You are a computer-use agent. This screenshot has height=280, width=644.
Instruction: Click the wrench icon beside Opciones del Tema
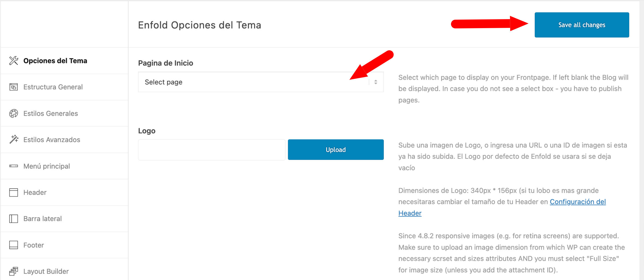tap(14, 61)
